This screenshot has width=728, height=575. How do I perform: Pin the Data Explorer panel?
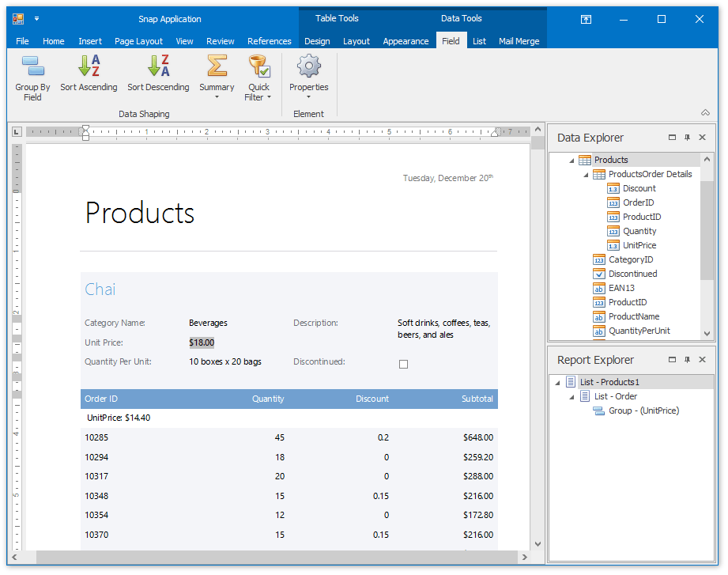pos(687,138)
